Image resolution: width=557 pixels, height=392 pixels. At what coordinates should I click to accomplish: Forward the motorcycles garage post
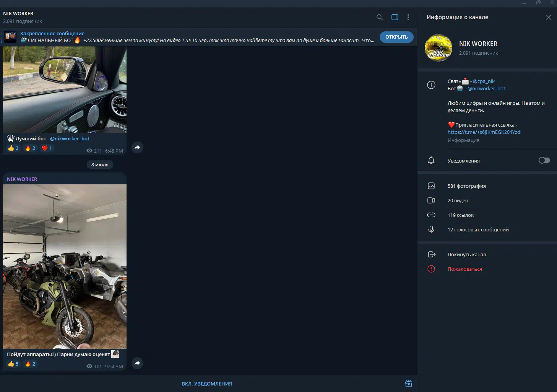[137, 363]
